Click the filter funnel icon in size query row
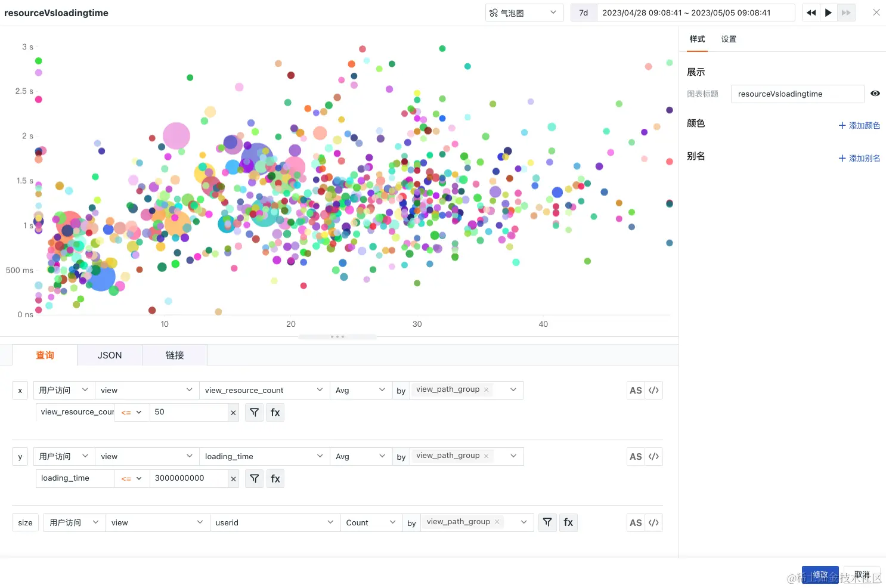 coord(547,522)
